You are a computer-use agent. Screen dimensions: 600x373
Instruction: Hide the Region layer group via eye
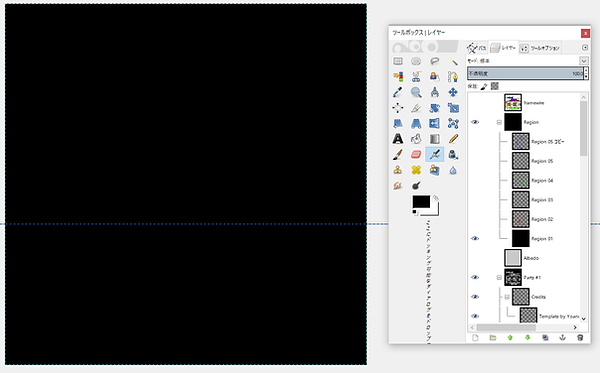475,122
